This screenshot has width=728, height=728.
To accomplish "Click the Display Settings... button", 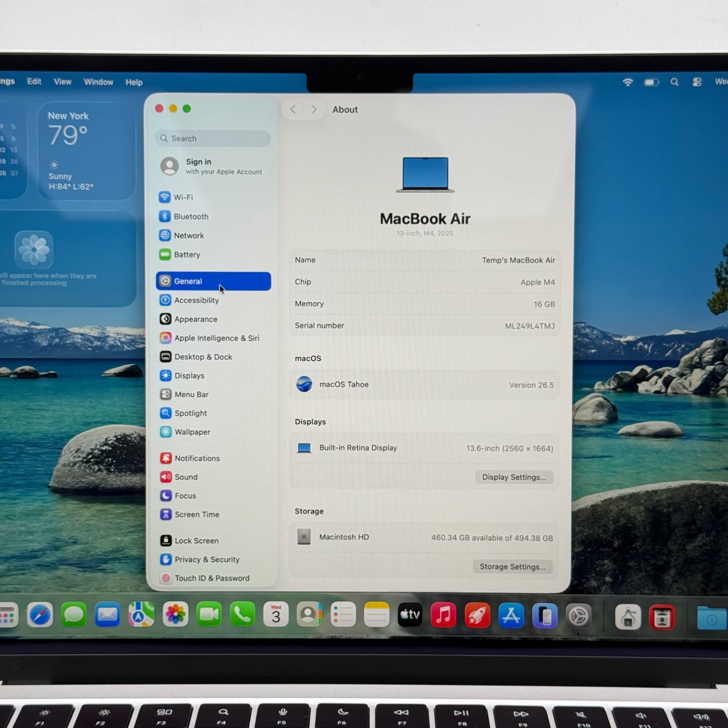I will [514, 477].
